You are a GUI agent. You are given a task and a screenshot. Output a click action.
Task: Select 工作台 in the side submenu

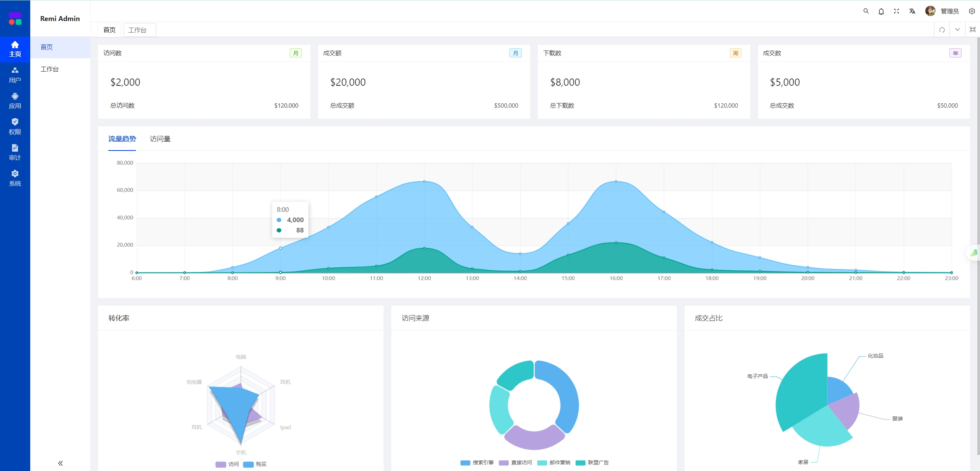[x=60, y=69]
